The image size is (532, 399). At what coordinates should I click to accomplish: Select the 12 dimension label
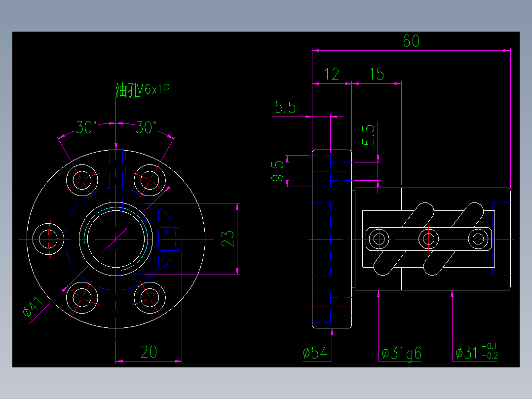tap(333, 74)
